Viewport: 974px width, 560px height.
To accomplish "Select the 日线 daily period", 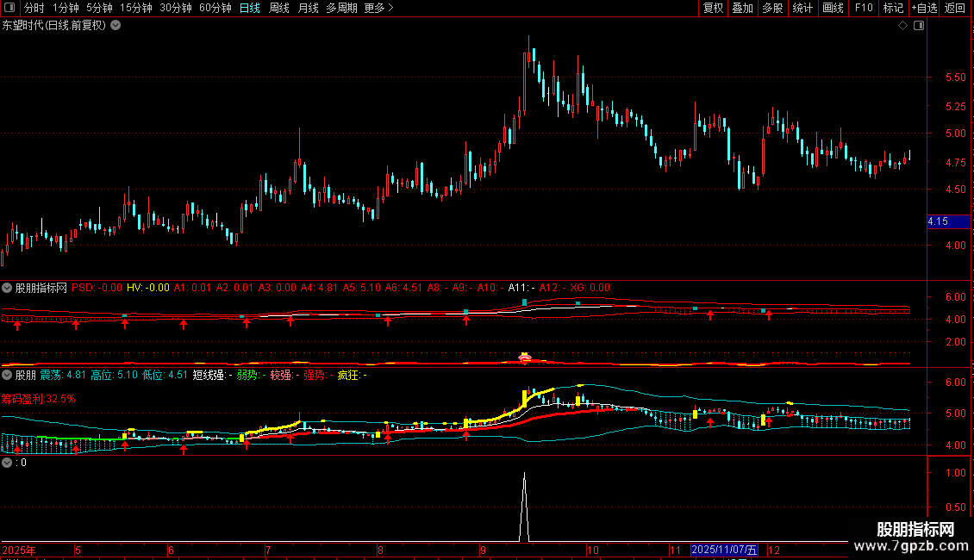I will coord(250,8).
